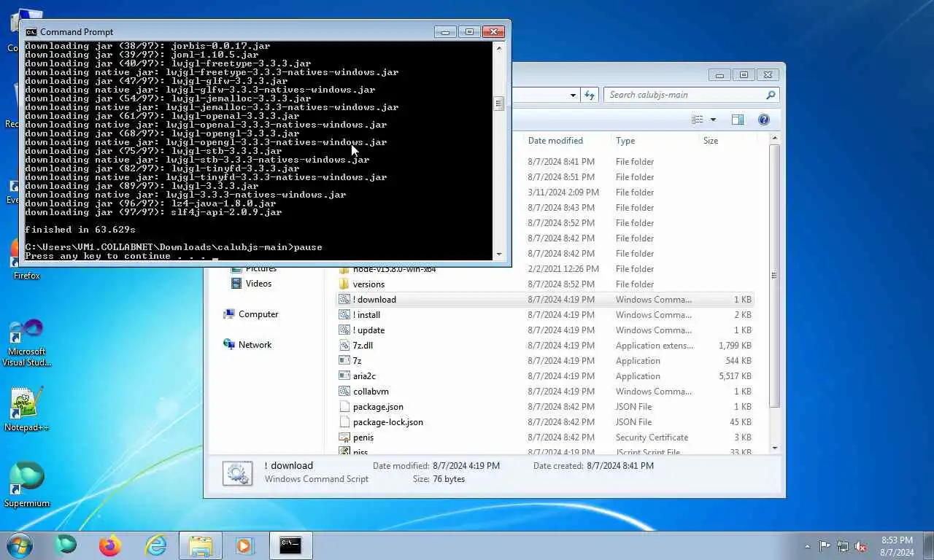Click the 3/11/2024 2:09 PM date cell
The width and height of the screenshot is (934, 560).
pyautogui.click(x=563, y=192)
